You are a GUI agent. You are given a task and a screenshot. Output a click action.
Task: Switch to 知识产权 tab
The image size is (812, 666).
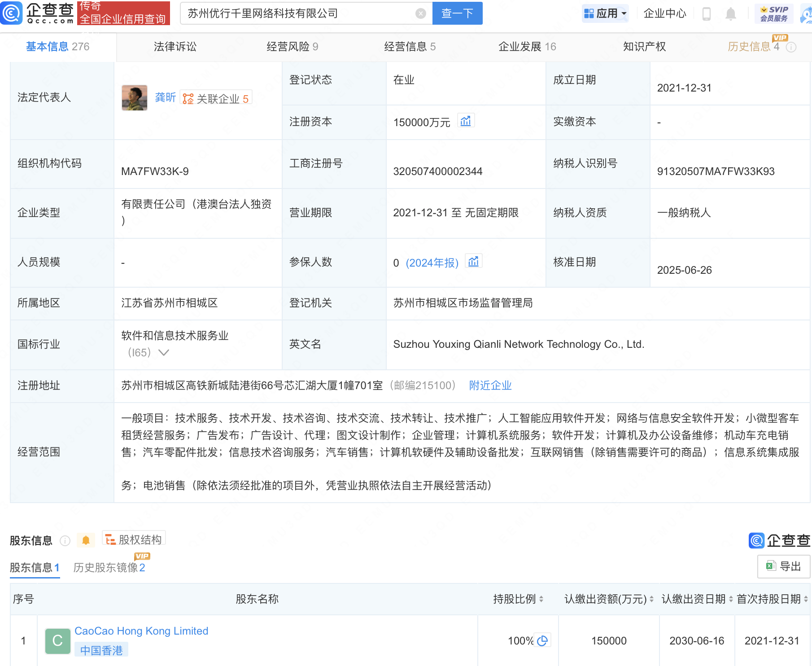click(x=644, y=47)
